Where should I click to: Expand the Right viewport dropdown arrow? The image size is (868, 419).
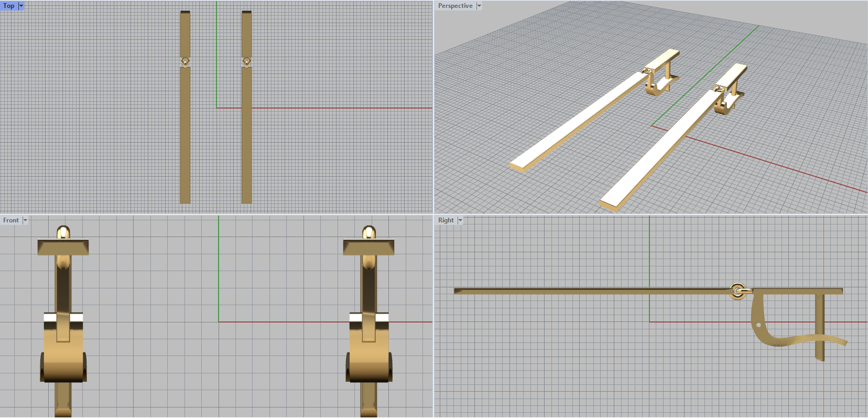tap(461, 220)
